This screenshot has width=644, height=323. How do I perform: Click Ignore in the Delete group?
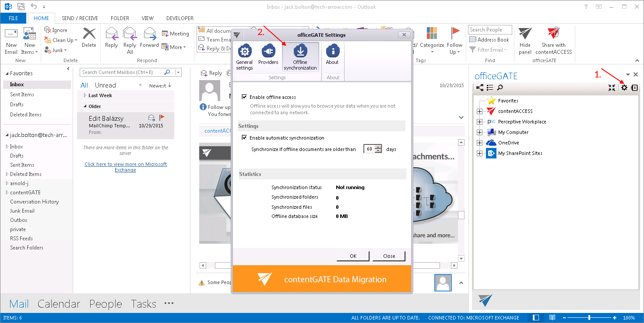pyautogui.click(x=56, y=30)
